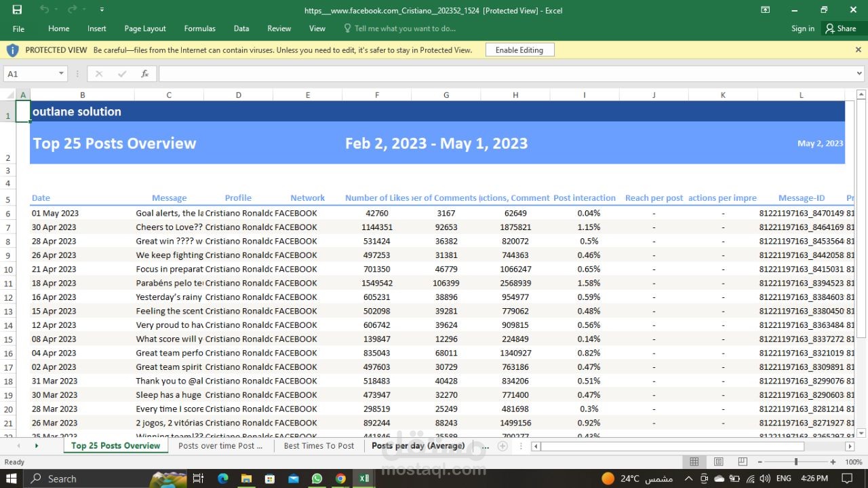This screenshot has width=868, height=488.
Task: Switch to Page Break Preview in status bar
Action: 743,462
